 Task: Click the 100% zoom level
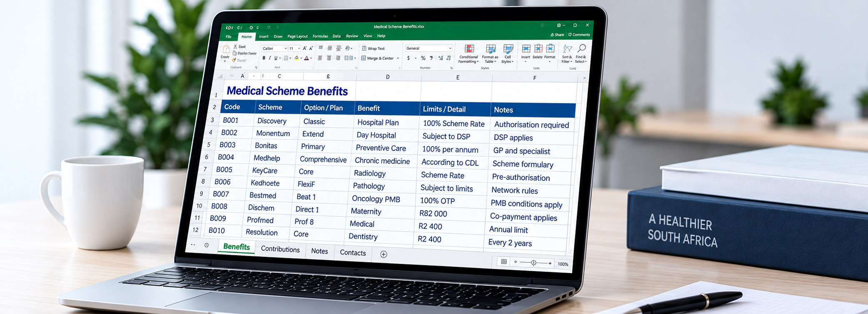coord(563,264)
